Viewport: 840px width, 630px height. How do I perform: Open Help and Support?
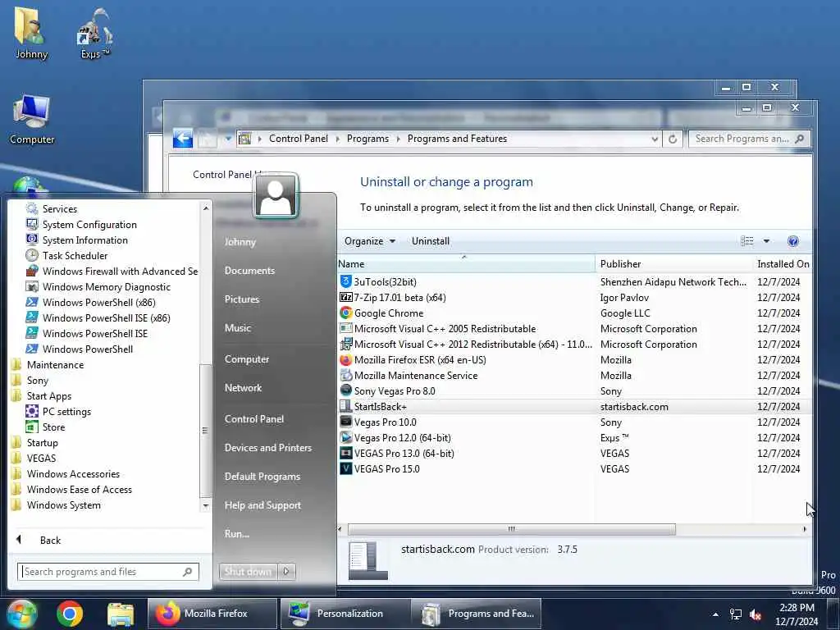[x=262, y=505]
